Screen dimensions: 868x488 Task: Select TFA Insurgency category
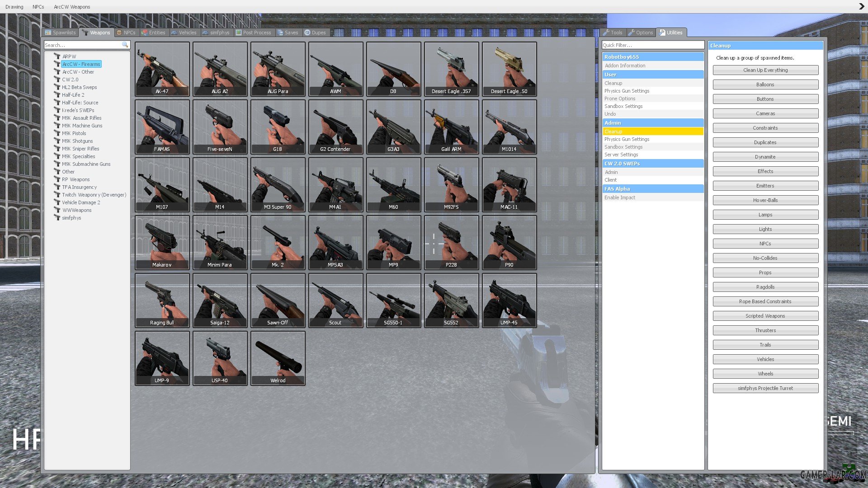point(80,187)
